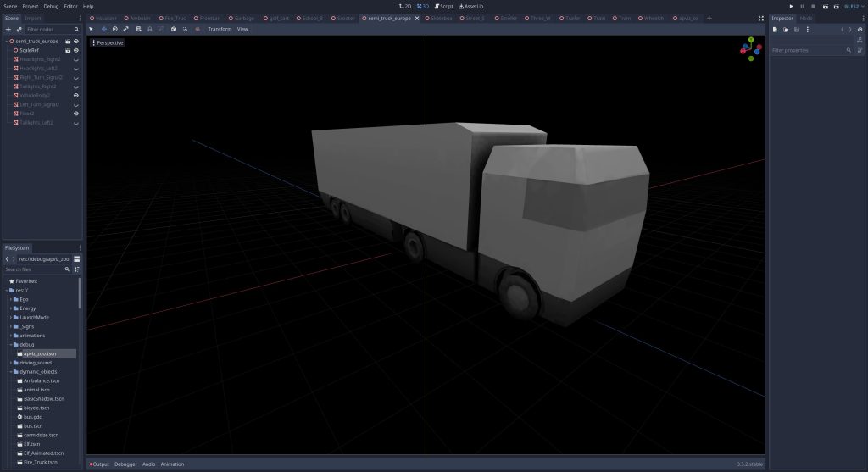Image resolution: width=868 pixels, height=472 pixels.
Task: Expand the Ego folder in FileSystem
Action: (10, 299)
